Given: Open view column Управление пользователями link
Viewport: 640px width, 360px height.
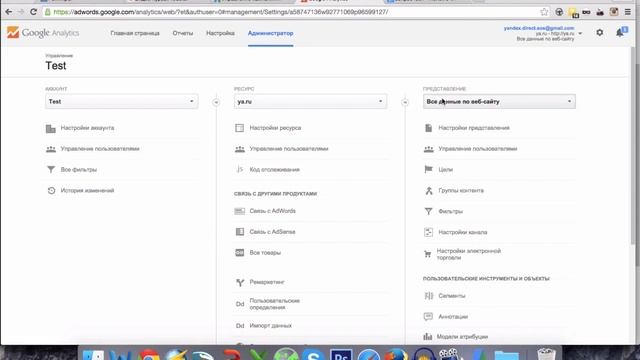Looking at the screenshot, I should point(478,149).
